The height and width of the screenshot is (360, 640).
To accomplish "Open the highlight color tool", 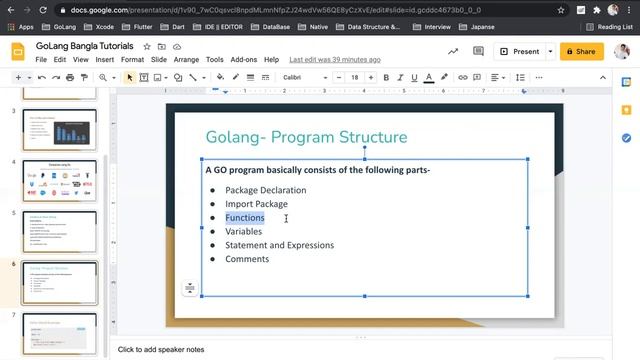I will pos(444,77).
